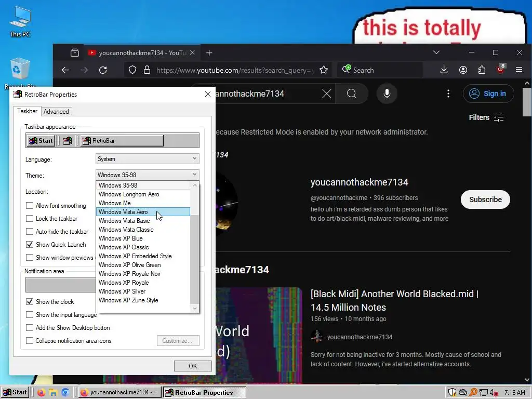Image resolution: width=532 pixels, height=399 pixels.
Task: Click theme list scroll down arrow
Action: coord(195,309)
